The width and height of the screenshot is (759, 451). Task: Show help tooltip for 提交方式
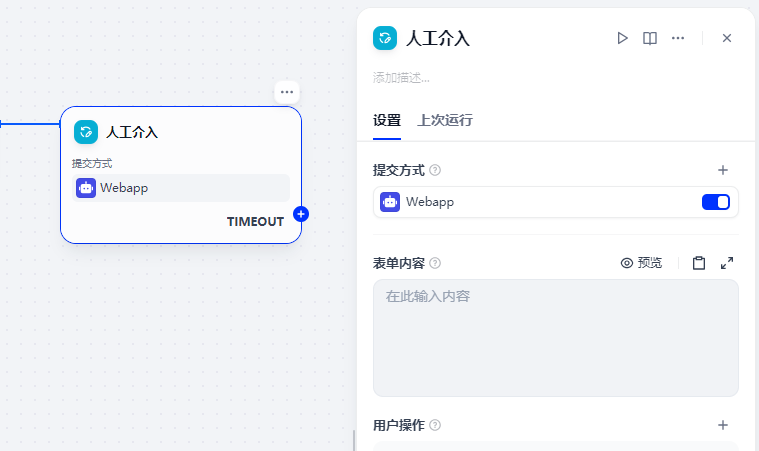(x=435, y=170)
